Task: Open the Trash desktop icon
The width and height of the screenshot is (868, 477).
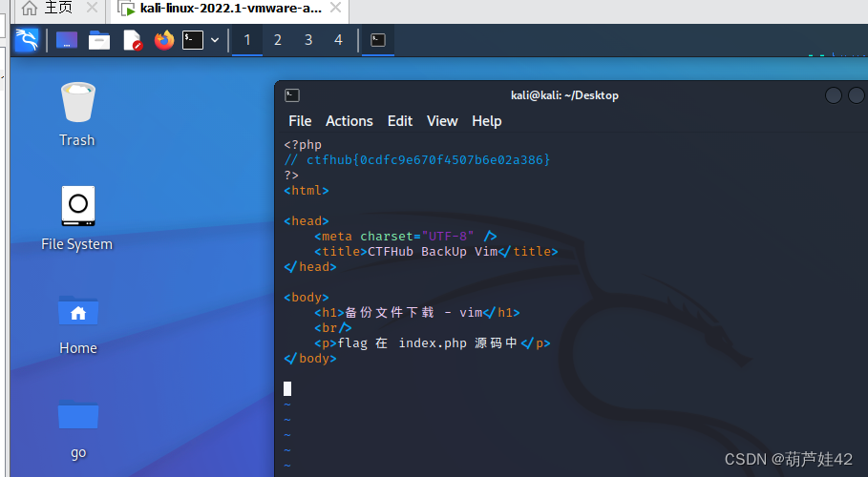Action: [x=77, y=114]
